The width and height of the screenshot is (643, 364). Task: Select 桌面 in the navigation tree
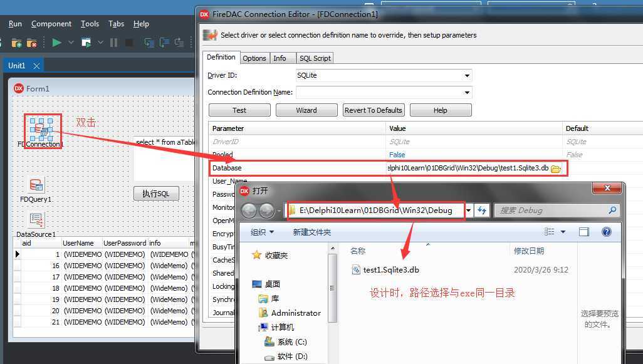pyautogui.click(x=272, y=284)
